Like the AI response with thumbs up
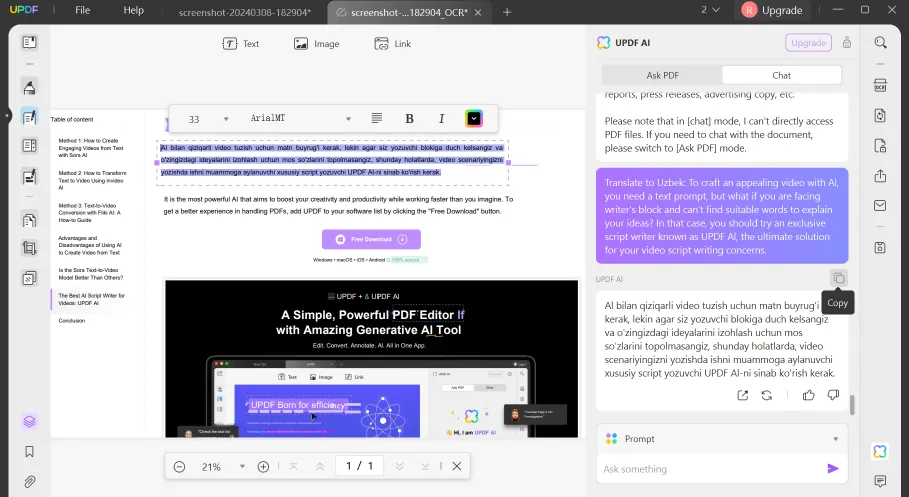The height and width of the screenshot is (497, 909). pyautogui.click(x=808, y=396)
